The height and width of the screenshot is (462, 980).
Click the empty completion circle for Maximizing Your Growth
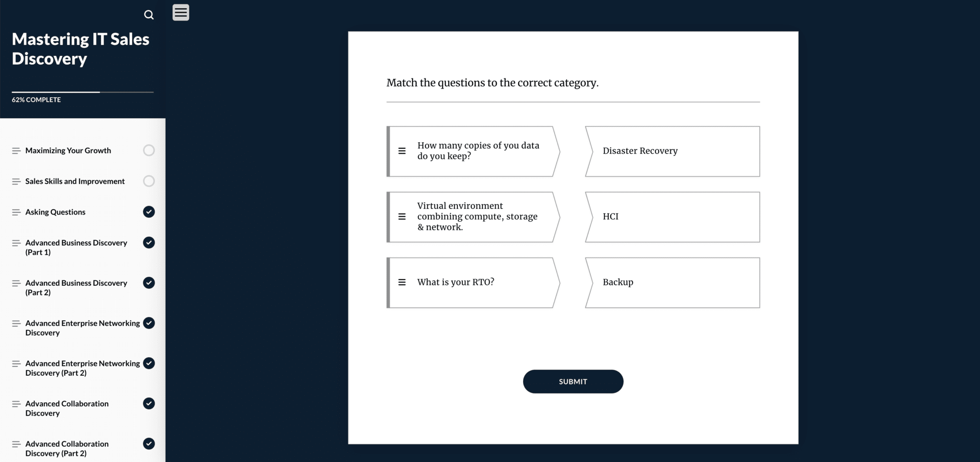[149, 150]
